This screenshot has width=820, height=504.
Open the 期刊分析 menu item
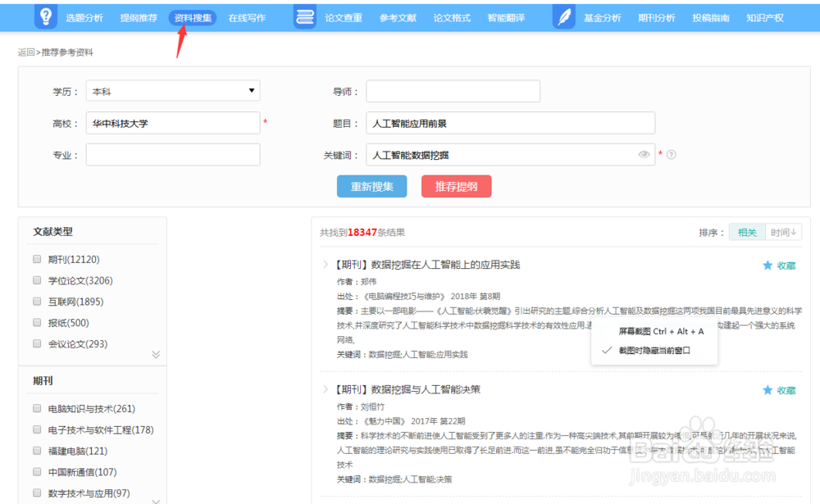(x=657, y=18)
